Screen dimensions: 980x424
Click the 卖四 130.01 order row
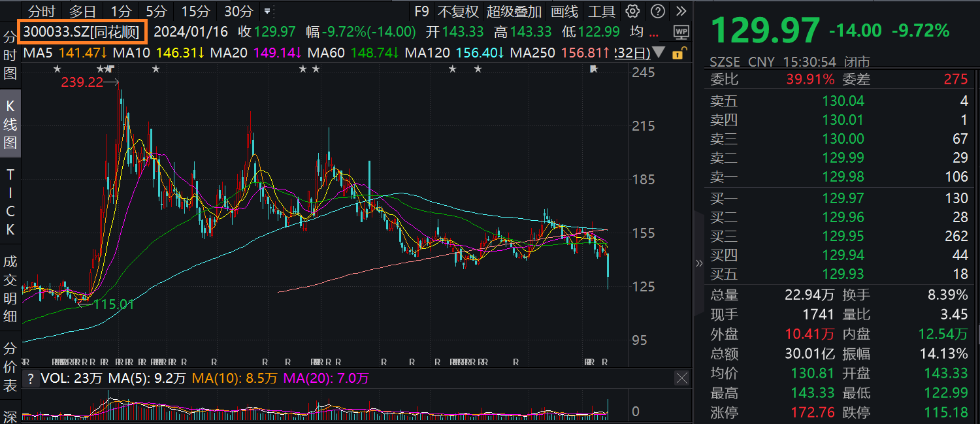(840, 120)
